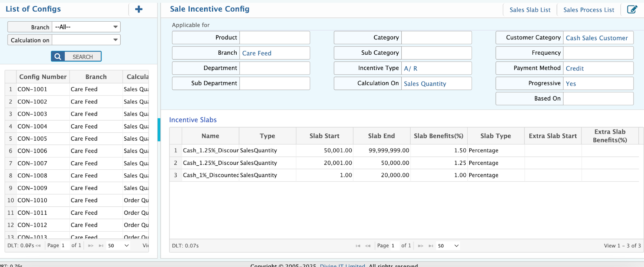Sort slabs by Slab Type column header
The width and height of the screenshot is (644, 267).
click(495, 136)
